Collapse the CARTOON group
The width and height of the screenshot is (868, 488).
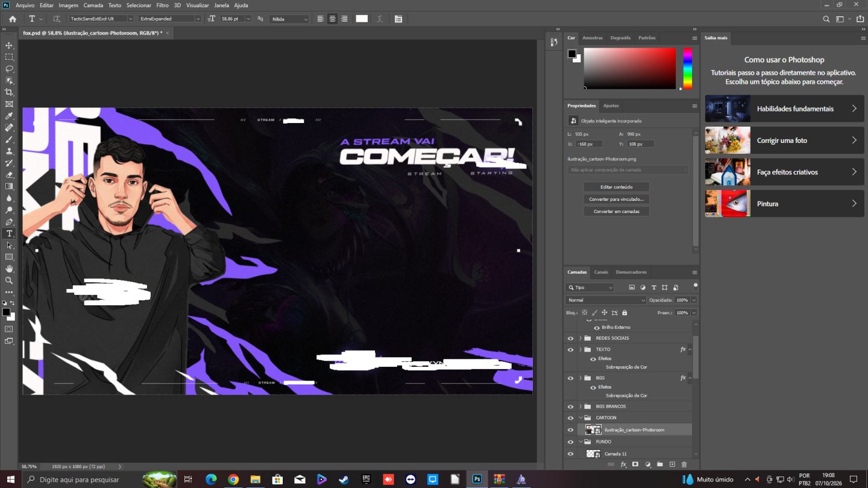click(580, 418)
